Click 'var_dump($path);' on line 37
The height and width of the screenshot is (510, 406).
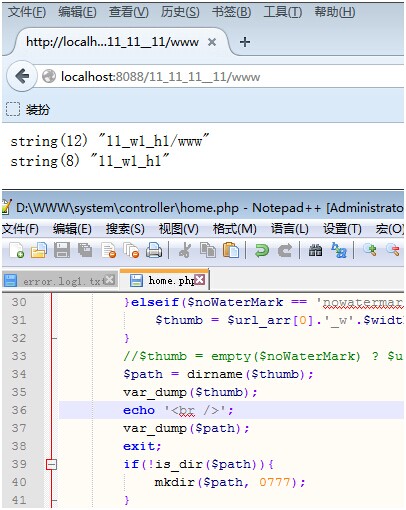click(186, 428)
